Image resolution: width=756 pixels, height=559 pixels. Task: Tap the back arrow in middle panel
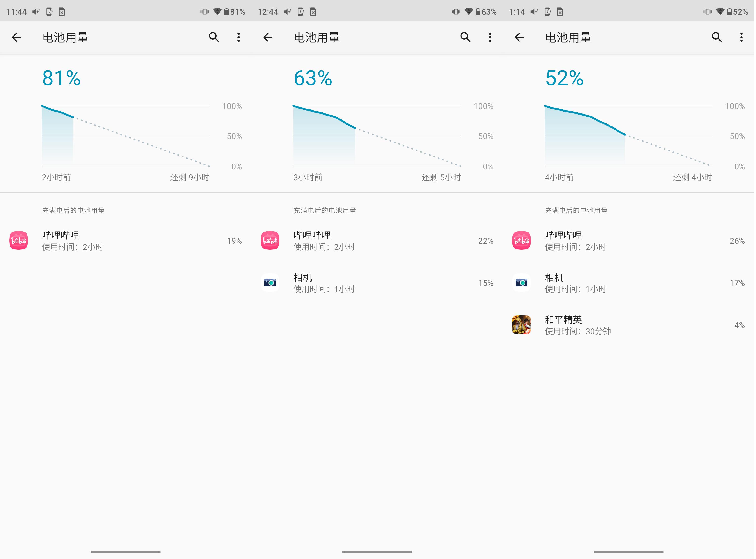(x=268, y=37)
